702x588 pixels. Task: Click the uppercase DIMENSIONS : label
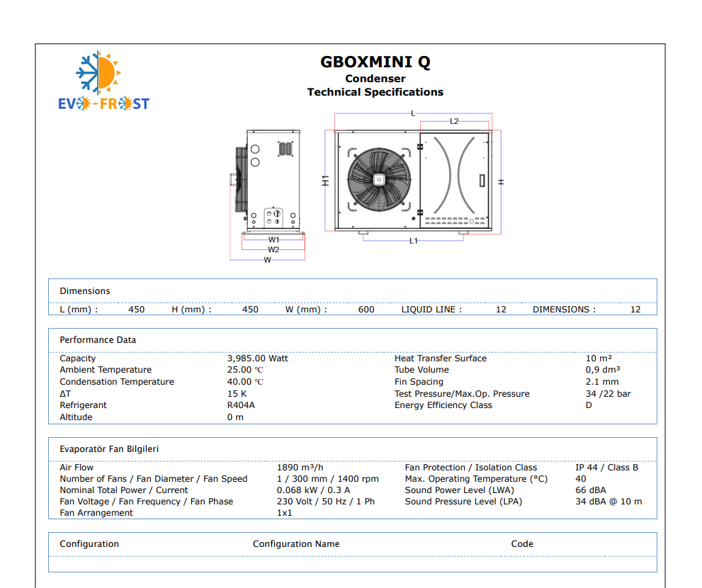pos(564,310)
